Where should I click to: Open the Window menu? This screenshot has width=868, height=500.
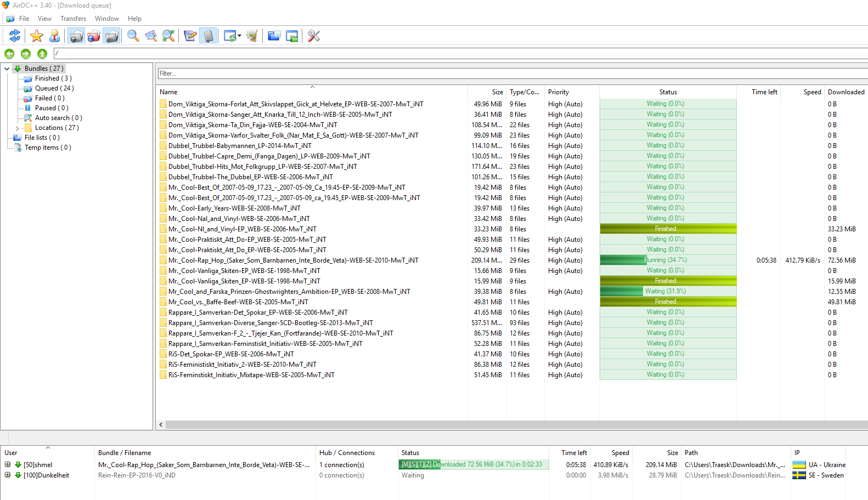[107, 19]
